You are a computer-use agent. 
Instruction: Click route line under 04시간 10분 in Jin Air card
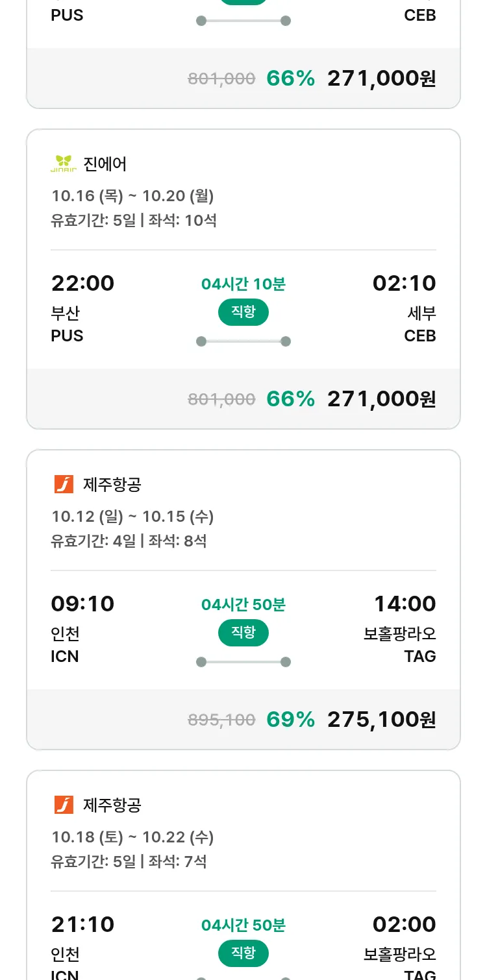coord(243,341)
